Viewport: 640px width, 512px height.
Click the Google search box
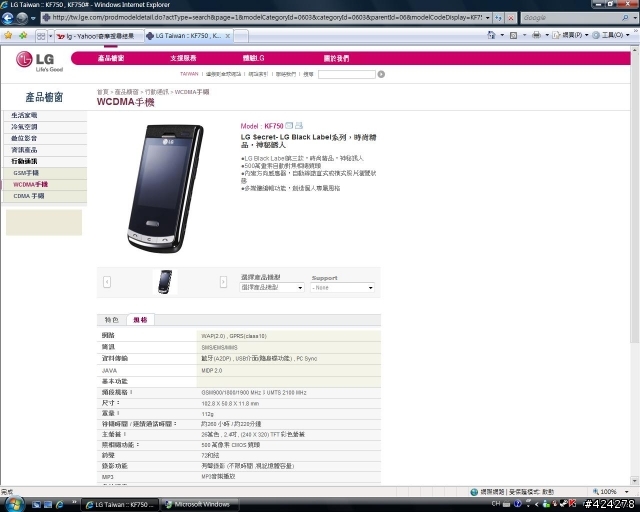(571, 18)
